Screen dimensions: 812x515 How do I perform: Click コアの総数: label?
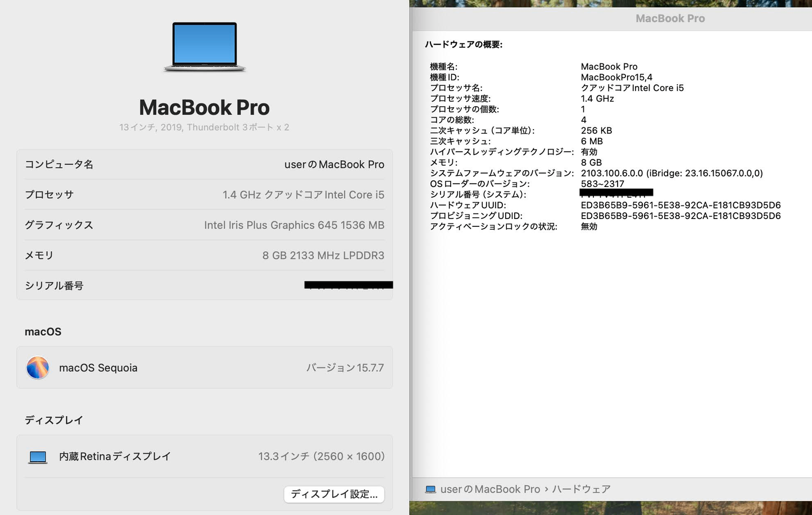coord(452,120)
